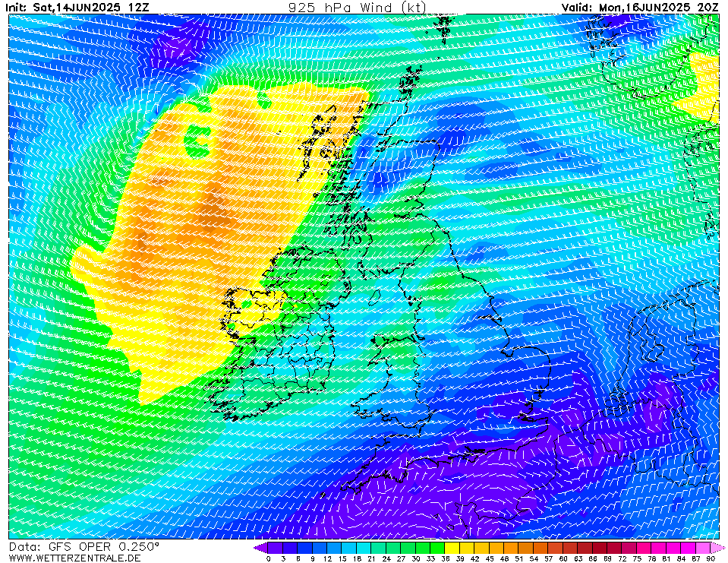Image resolution: width=728 pixels, height=563 pixels.
Task: Click the red-orange swatch between 57 and 60
Action: coord(555,548)
